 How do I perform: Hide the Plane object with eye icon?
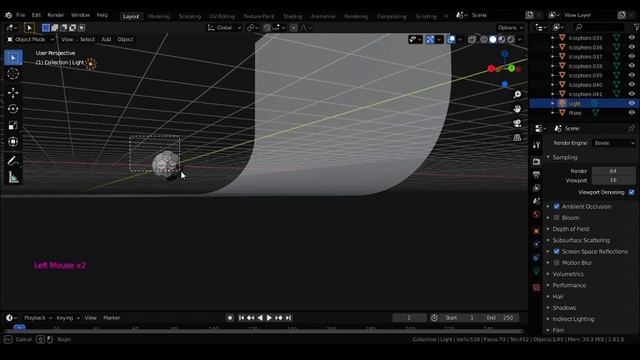(x=632, y=113)
